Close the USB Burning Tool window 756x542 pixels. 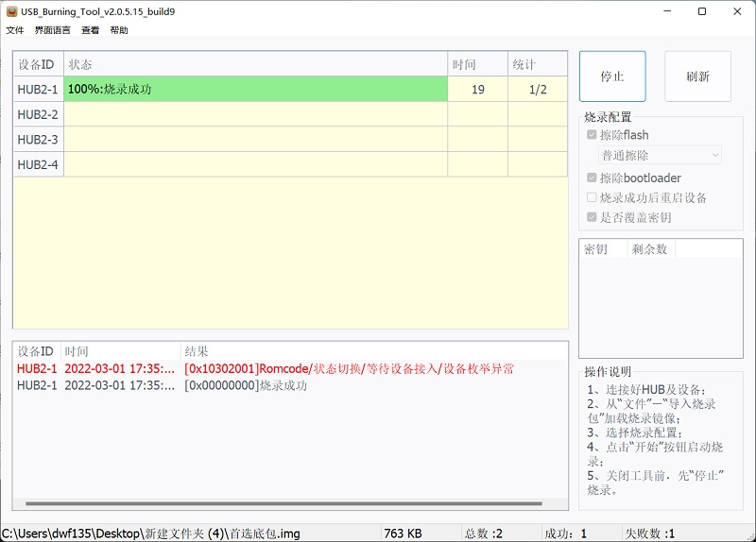pos(737,11)
